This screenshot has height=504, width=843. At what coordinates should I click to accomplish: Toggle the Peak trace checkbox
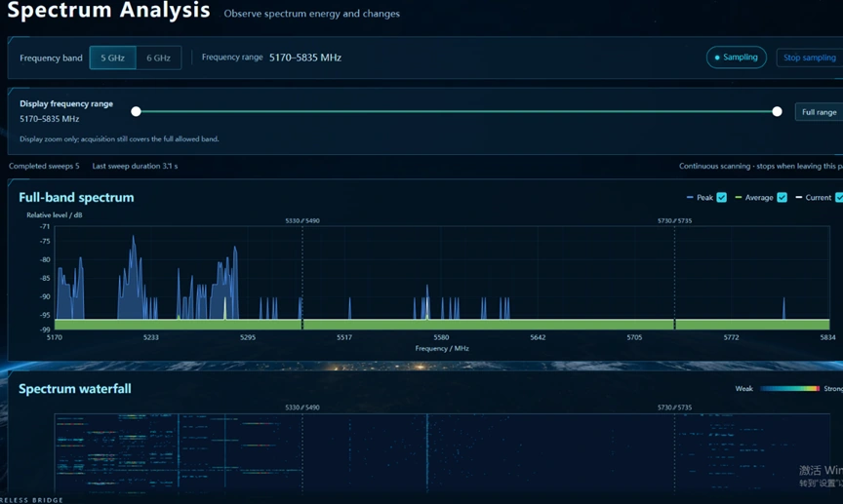(722, 197)
